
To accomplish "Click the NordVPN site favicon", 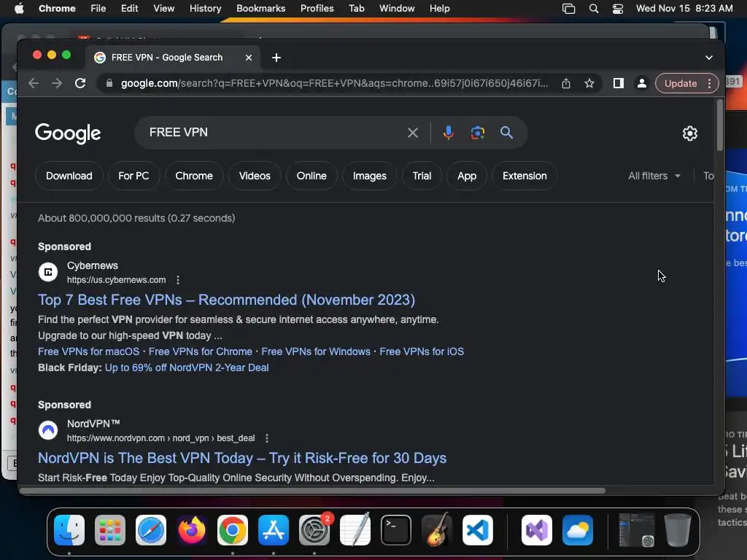I will pos(48,430).
